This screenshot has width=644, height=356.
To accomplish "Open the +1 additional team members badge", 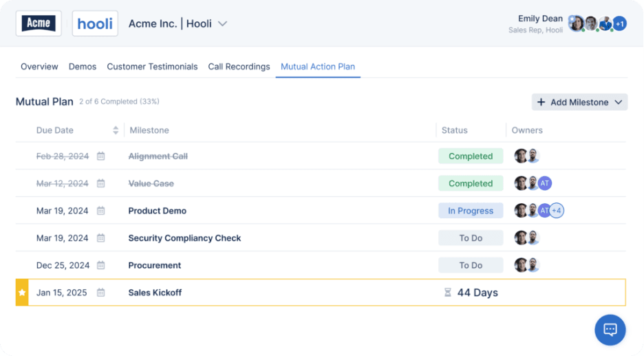I will pos(620,24).
